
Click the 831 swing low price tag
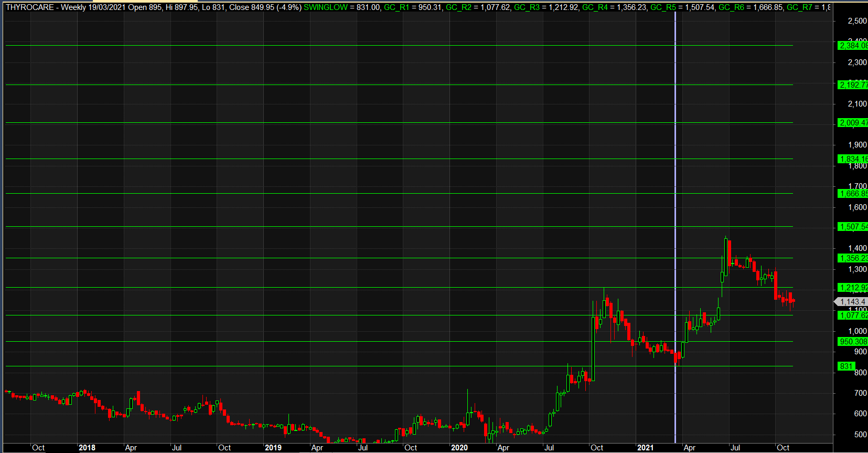(846, 366)
